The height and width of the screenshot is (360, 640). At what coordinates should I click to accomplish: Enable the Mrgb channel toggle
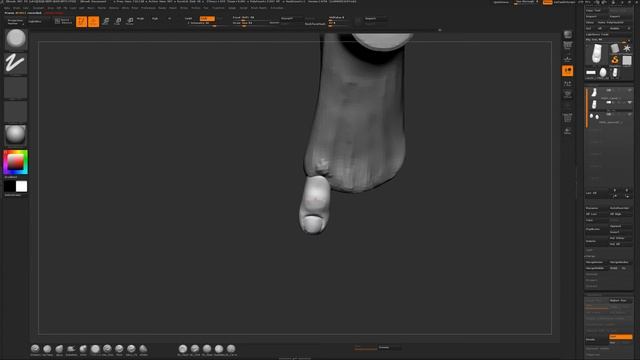click(140, 19)
